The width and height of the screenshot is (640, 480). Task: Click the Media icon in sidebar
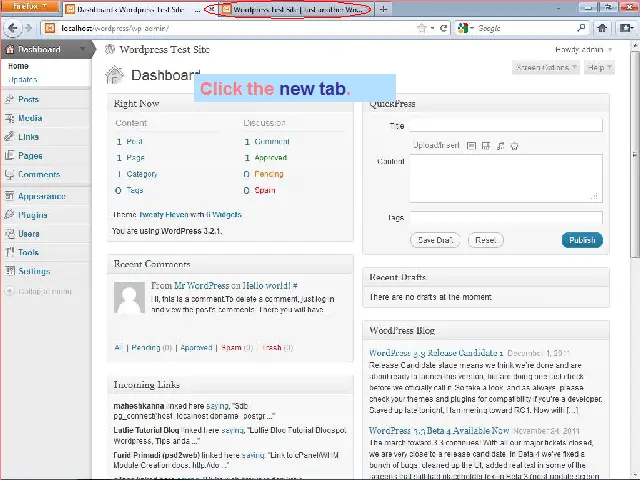click(x=9, y=118)
